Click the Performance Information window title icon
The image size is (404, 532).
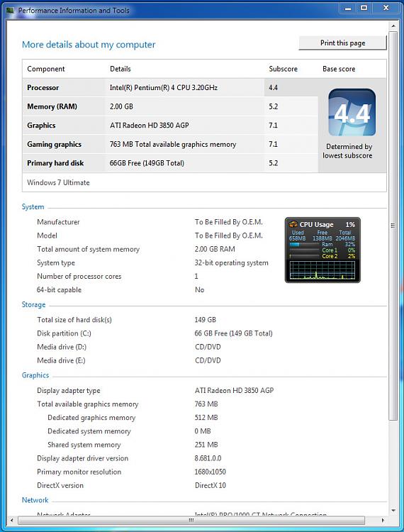[x=10, y=11]
